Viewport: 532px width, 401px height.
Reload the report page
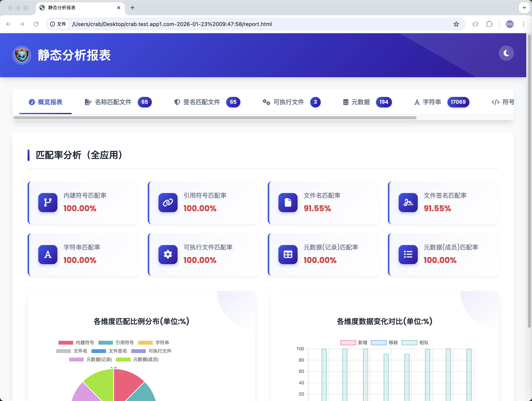(36, 24)
